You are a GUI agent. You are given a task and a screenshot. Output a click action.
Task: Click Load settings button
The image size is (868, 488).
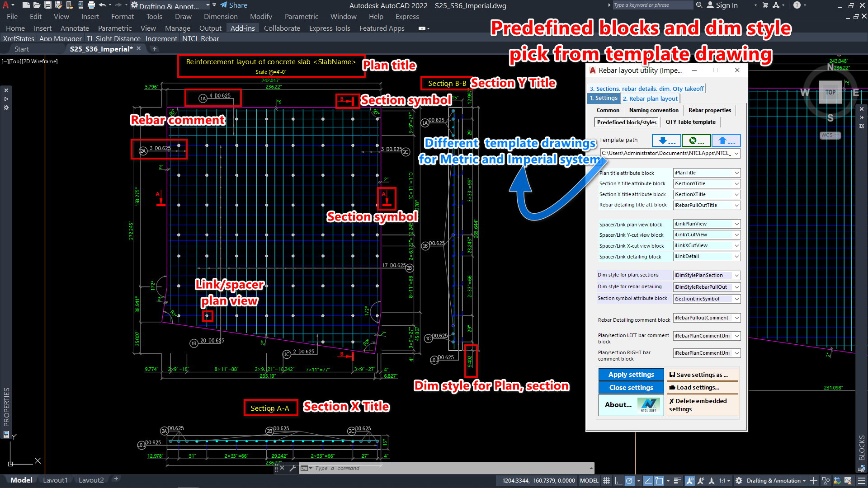point(702,387)
